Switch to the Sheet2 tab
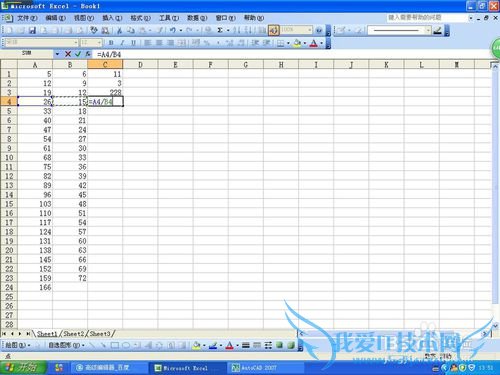The image size is (500, 375). pos(74,334)
